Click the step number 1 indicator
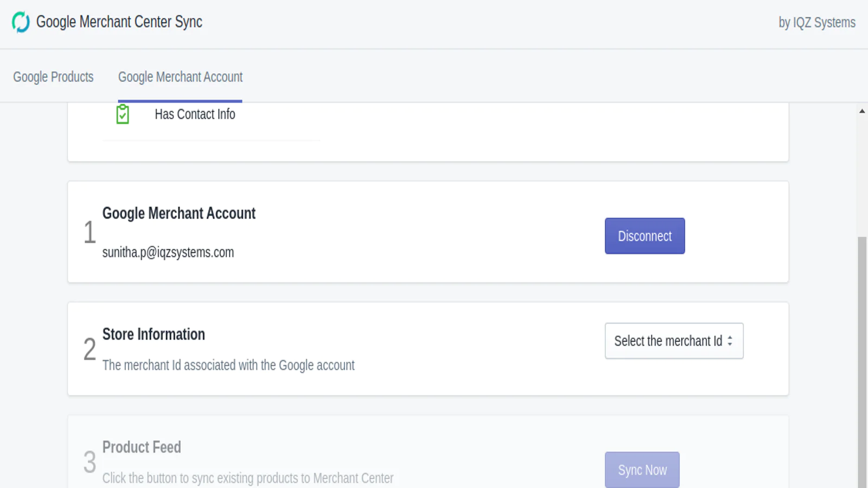This screenshot has height=488, width=868. pyautogui.click(x=90, y=233)
